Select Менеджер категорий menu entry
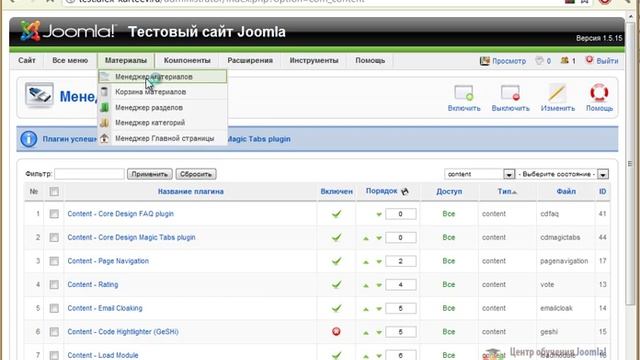 click(x=162, y=123)
